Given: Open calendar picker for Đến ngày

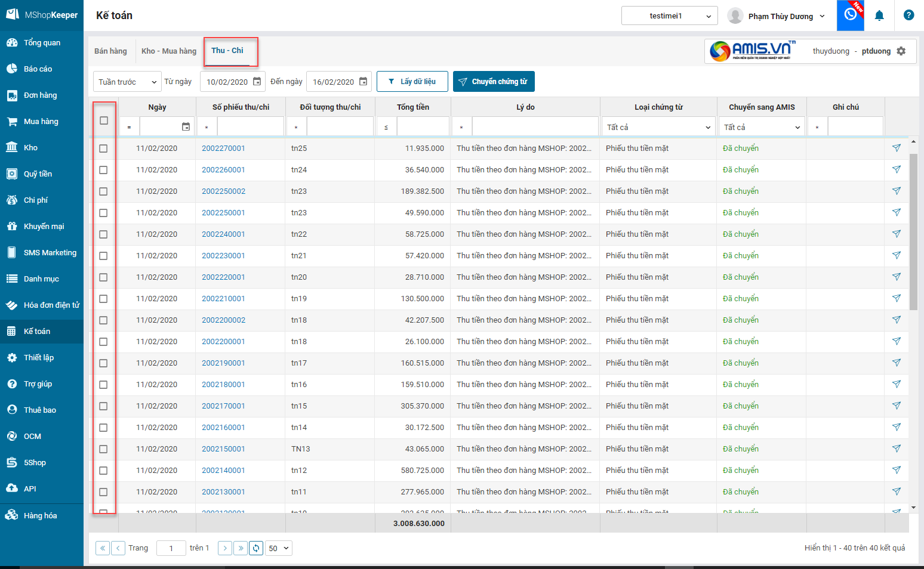Looking at the screenshot, I should coord(363,82).
